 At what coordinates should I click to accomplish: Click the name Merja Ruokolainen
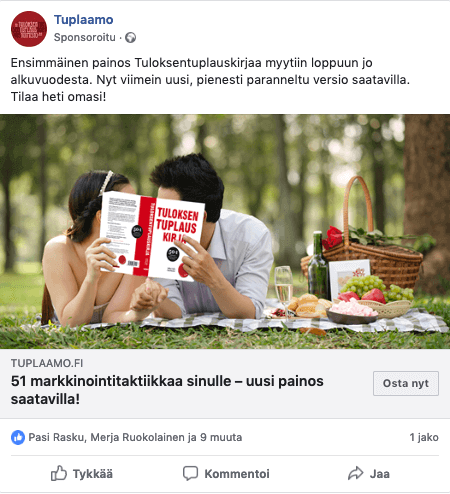[x=137, y=437]
